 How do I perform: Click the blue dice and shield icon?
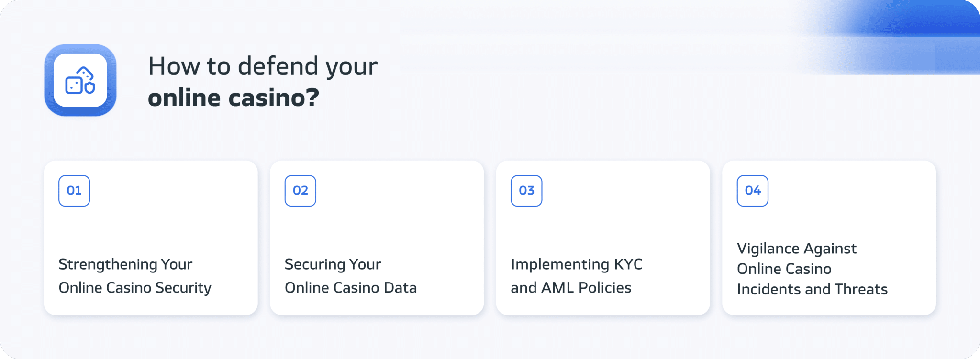pyautogui.click(x=80, y=80)
